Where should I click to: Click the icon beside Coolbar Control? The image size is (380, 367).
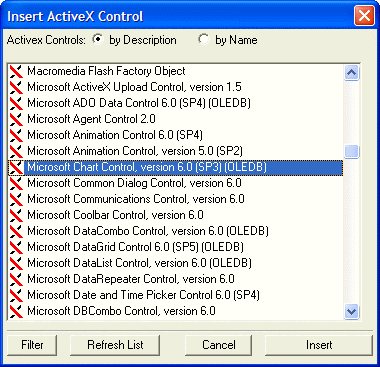click(x=16, y=215)
